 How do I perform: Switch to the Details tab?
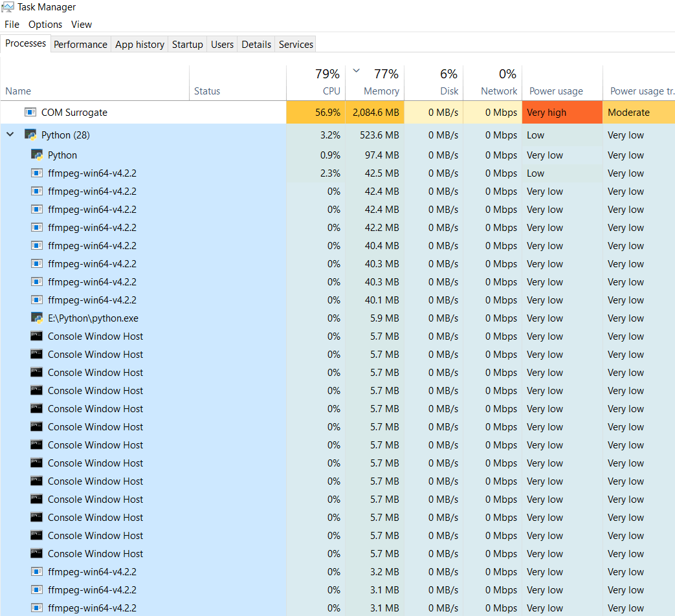(256, 45)
